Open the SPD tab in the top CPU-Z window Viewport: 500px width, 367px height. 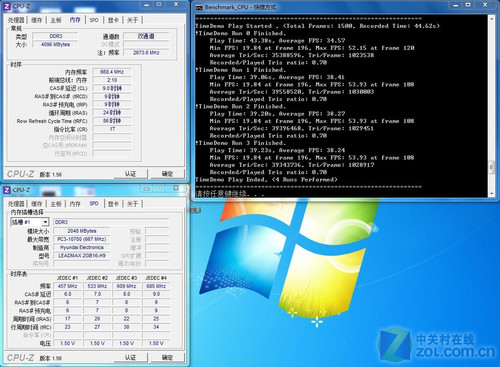94,20
